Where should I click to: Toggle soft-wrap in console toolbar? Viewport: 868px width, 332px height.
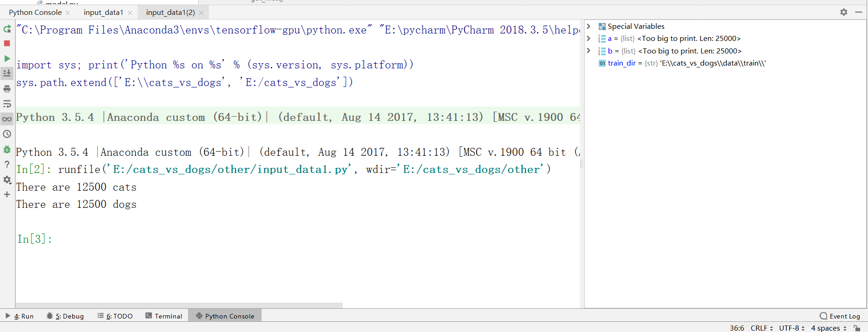(x=7, y=104)
